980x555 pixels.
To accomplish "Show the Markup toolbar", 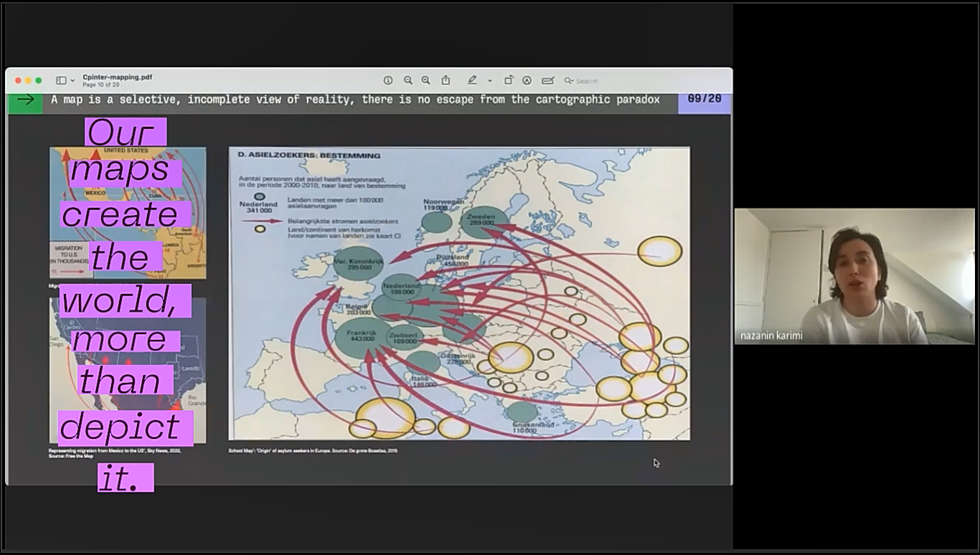I will pyautogui.click(x=527, y=80).
